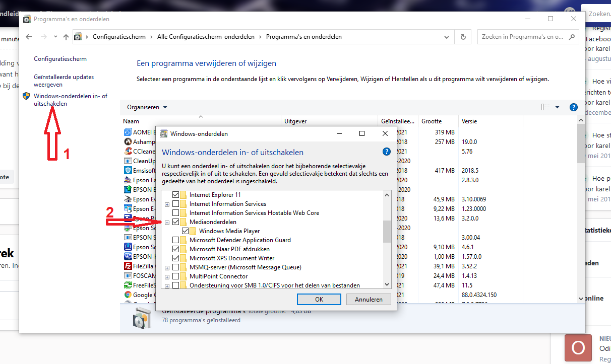The image size is (611, 364).
Task: Click the view options icon beside Organiseren bar
Action: pos(545,107)
